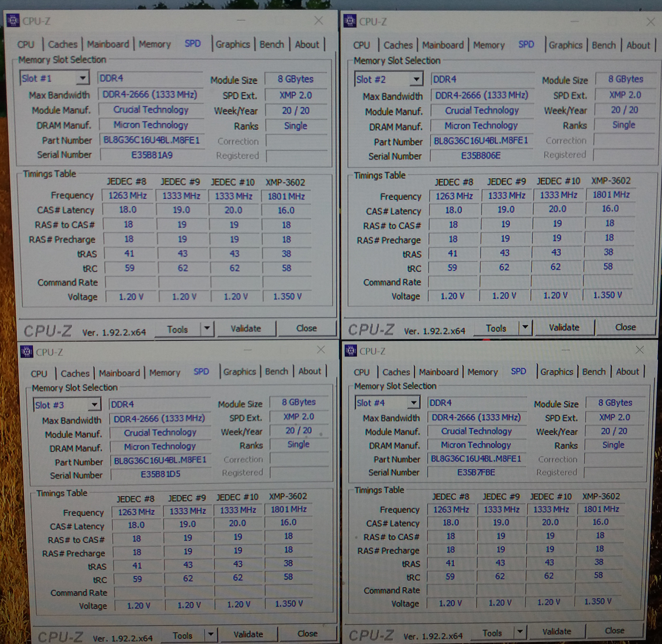Click Max Bandwidth value in Slot #2 window
662x644 pixels.
[482, 95]
